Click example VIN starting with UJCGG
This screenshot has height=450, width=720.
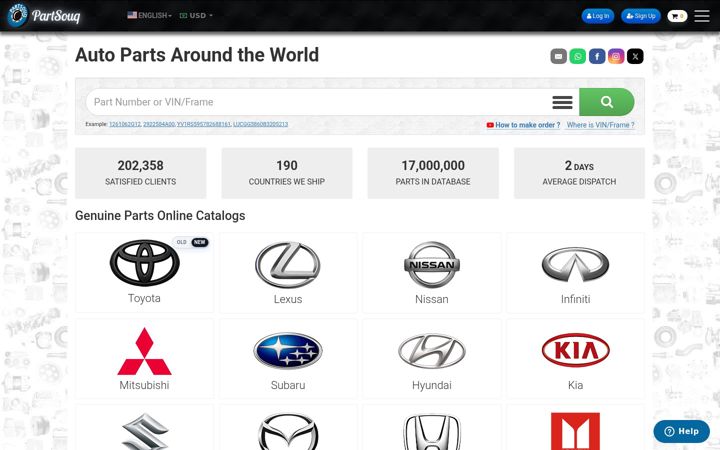(260, 124)
